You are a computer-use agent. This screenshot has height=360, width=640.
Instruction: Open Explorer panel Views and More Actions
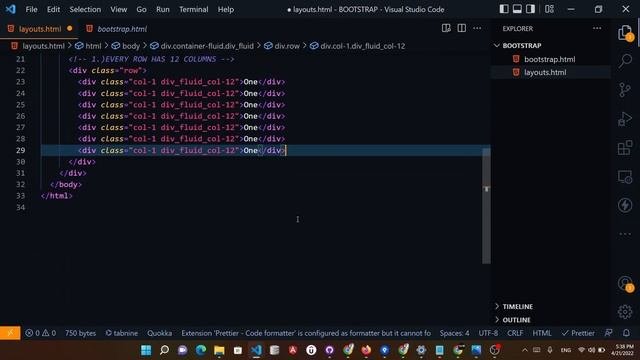[597, 28]
